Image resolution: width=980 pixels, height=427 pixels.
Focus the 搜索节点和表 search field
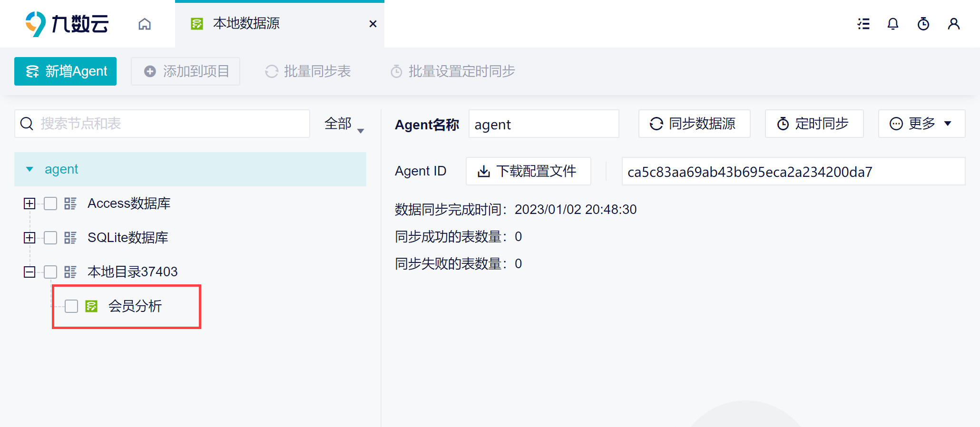(x=162, y=124)
